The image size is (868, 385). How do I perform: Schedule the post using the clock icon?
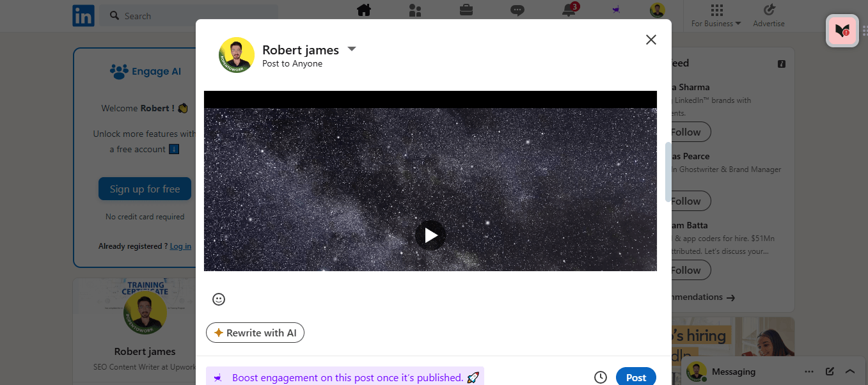coord(600,377)
